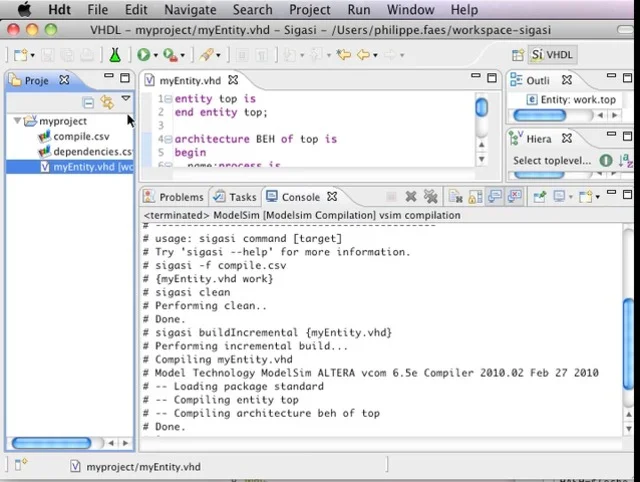This screenshot has width=640, height=482.
Task: Open the Open Console icon
Action: 585,197
